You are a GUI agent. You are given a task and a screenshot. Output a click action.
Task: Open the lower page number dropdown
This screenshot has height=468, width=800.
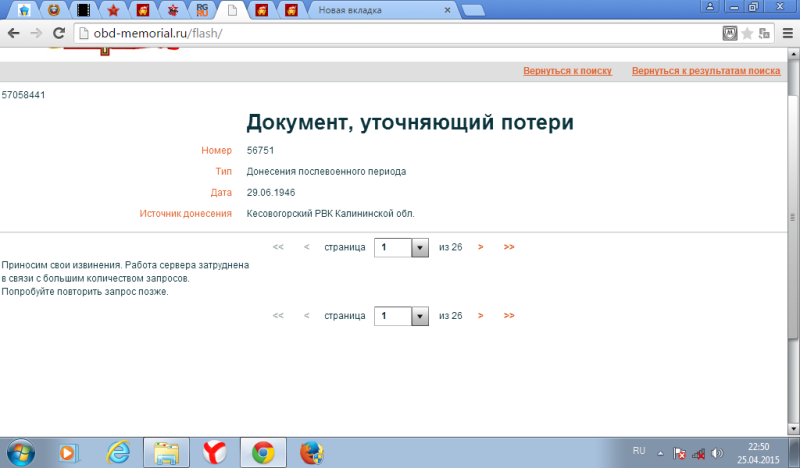point(420,316)
